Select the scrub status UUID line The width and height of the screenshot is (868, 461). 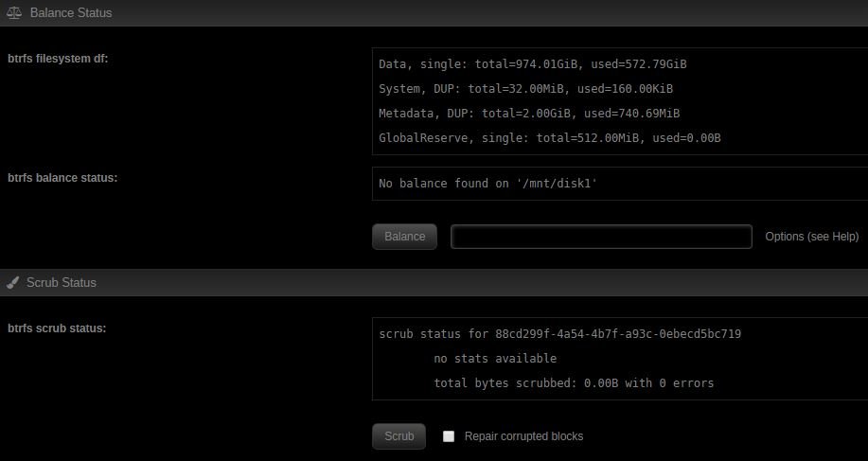point(560,334)
